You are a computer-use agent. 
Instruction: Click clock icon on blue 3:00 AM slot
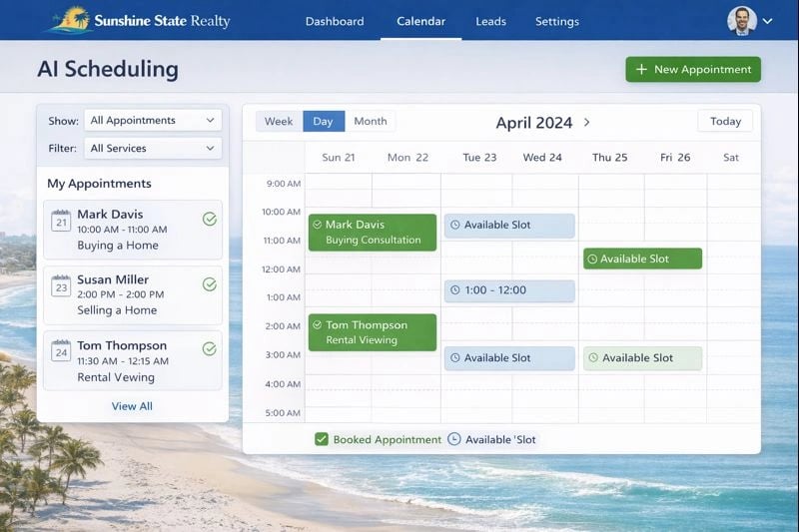click(455, 358)
